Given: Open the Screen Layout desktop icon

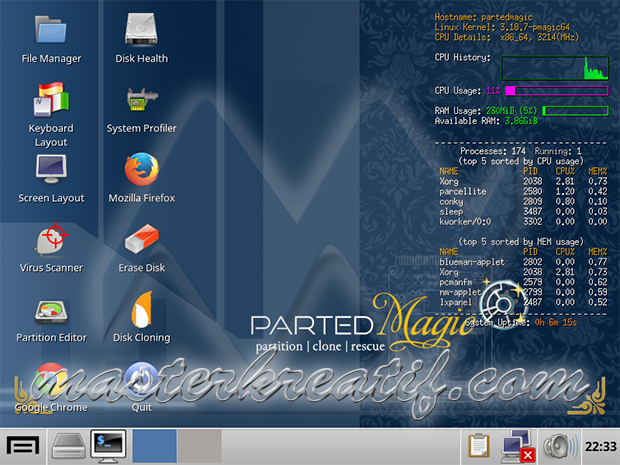Looking at the screenshot, I should (x=51, y=169).
